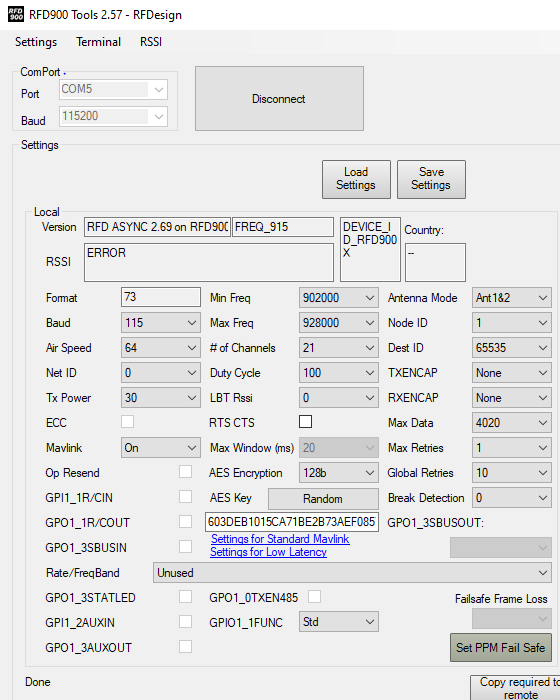The height and width of the screenshot is (700, 560).
Task: Click the Version field RFD ASYNC 2.69
Action: (x=157, y=227)
